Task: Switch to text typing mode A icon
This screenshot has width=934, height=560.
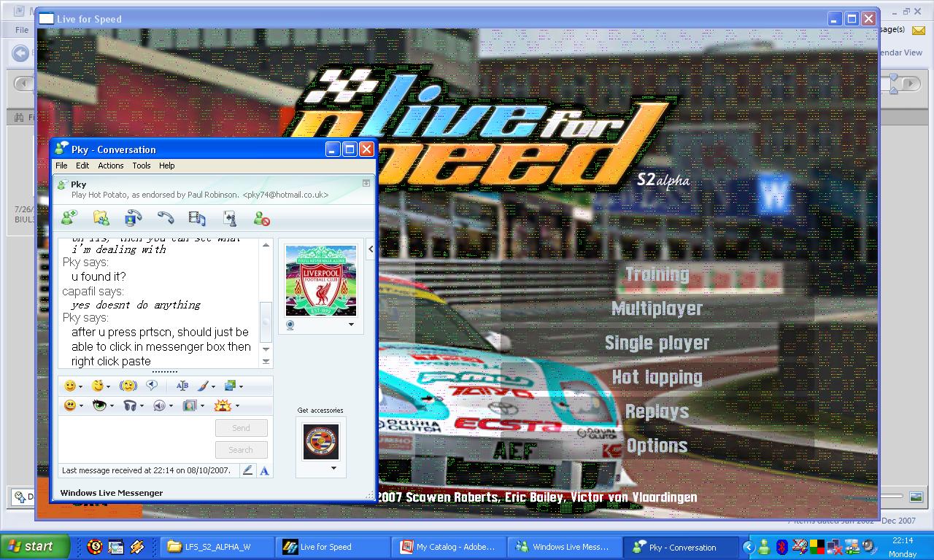Action: (264, 470)
